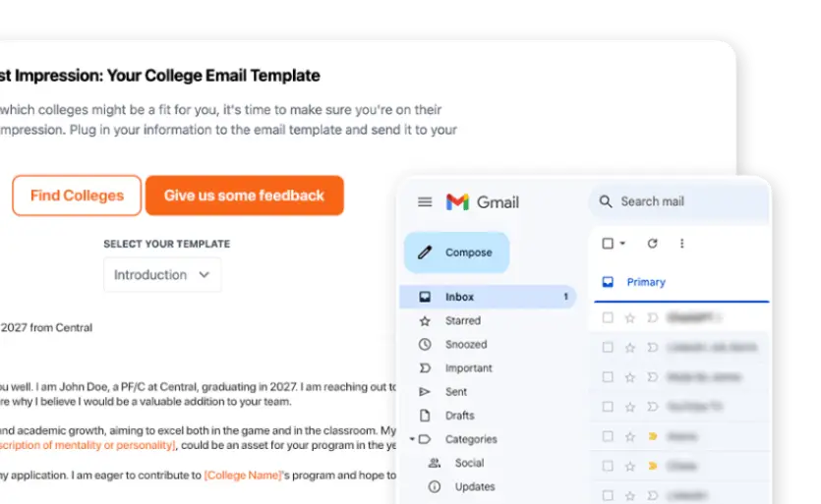This screenshot has width=821, height=504.
Task: Star the second email in the list
Action: click(630, 348)
